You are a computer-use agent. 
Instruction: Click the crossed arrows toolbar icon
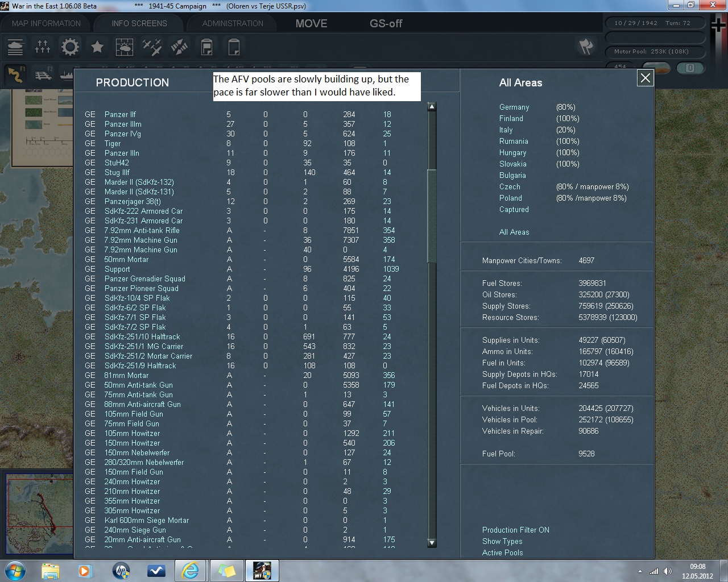(x=179, y=47)
